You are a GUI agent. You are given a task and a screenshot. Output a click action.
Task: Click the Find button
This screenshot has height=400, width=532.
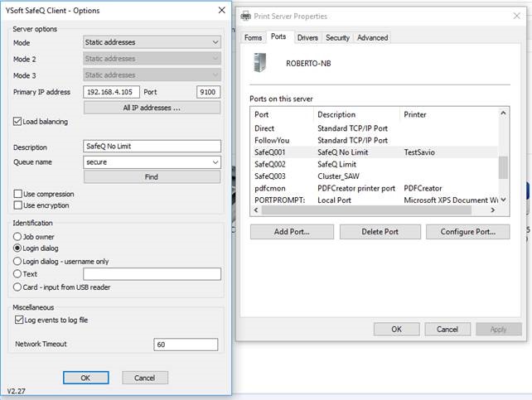pyautogui.click(x=152, y=176)
